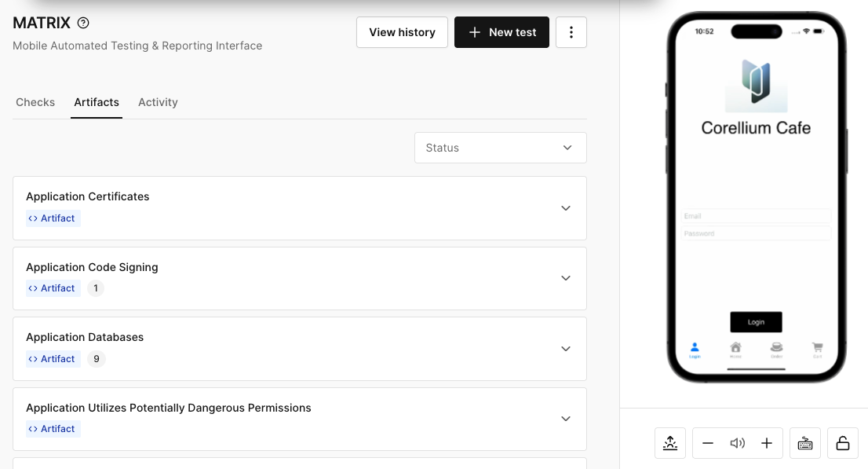Click the Artifact tag under Application Databases
The height and width of the screenshot is (469, 868).
(53, 359)
